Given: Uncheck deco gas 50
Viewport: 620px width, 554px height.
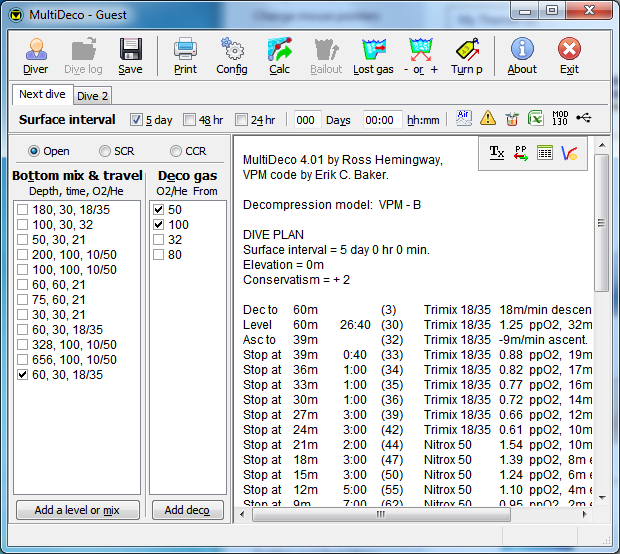Looking at the screenshot, I should pos(159,210).
